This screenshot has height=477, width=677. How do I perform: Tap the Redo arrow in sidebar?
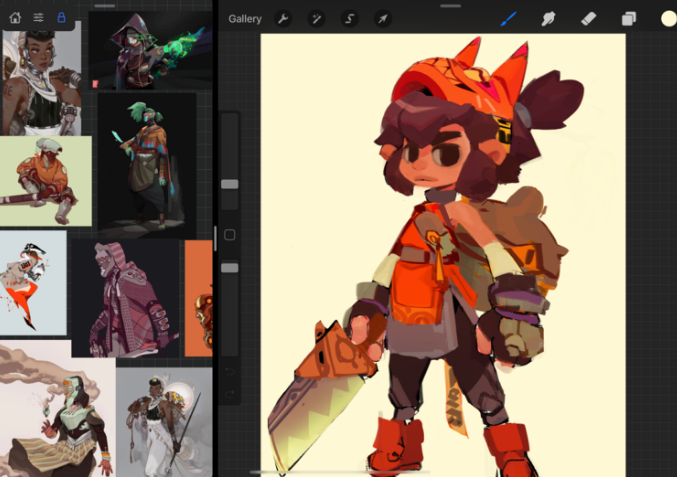pos(230,394)
